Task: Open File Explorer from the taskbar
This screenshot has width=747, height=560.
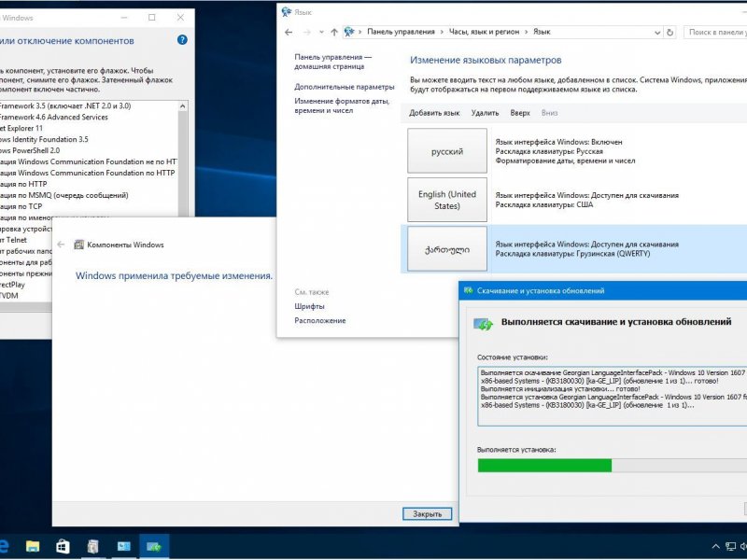Action: [x=33, y=546]
